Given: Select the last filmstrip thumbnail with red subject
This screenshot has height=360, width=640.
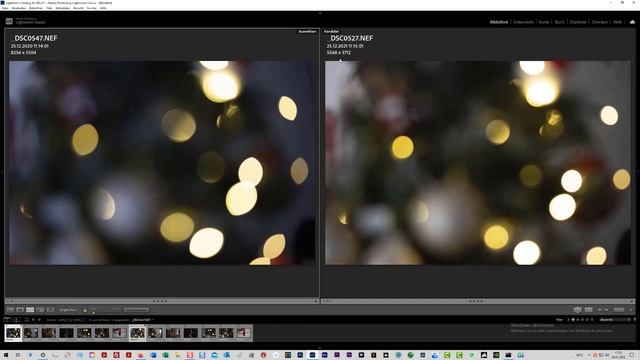Looking at the screenshot, I should point(244,333).
